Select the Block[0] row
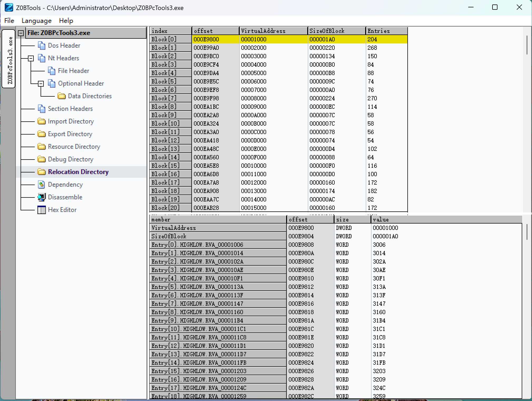This screenshot has height=401, width=532. 279,39
